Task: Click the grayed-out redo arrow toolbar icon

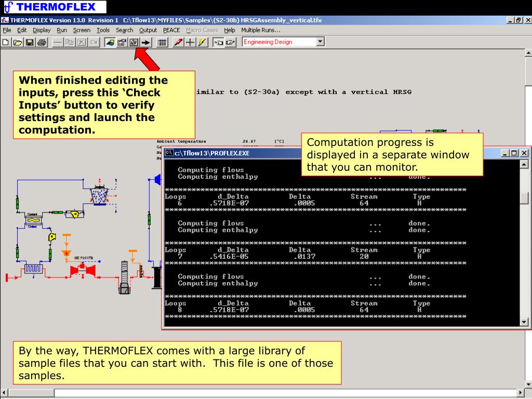Action: click(94, 43)
